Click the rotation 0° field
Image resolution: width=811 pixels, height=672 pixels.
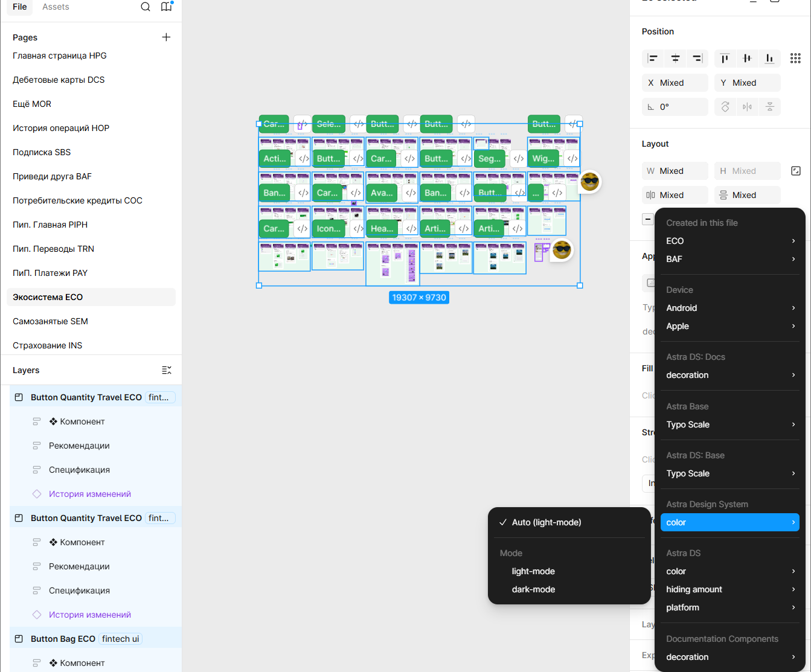[675, 107]
